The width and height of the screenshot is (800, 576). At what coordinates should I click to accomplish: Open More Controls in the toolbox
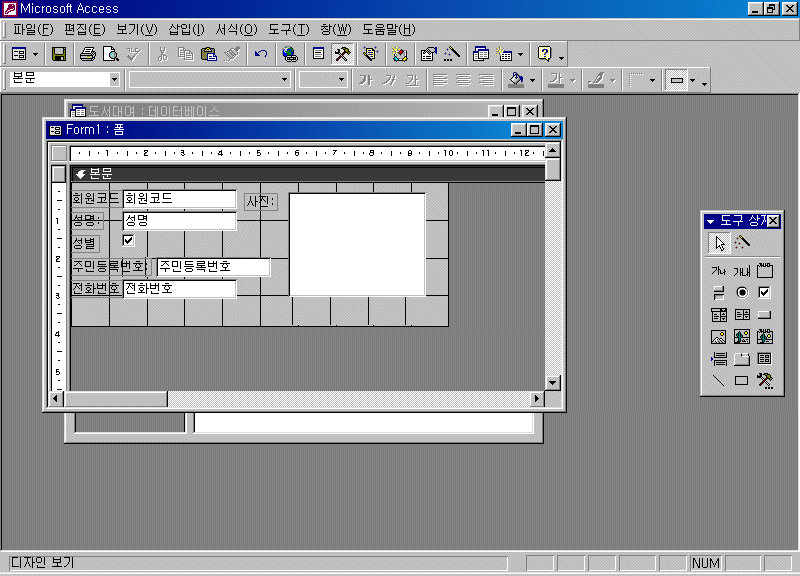[765, 381]
